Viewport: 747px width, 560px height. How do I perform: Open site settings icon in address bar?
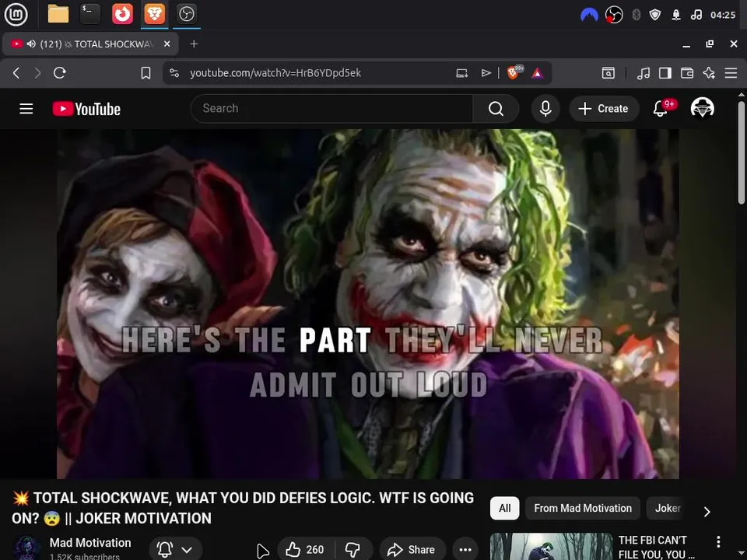click(174, 73)
